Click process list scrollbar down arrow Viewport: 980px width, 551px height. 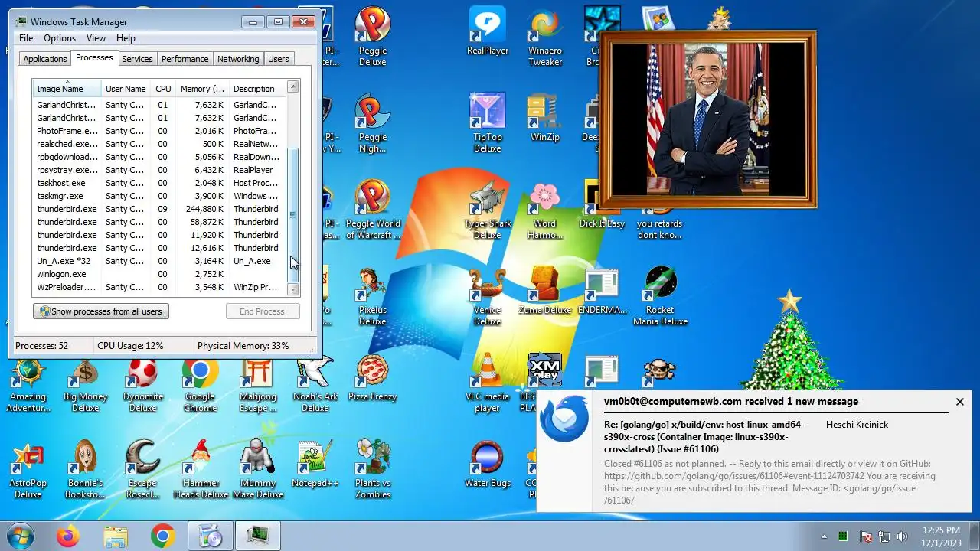(x=292, y=289)
